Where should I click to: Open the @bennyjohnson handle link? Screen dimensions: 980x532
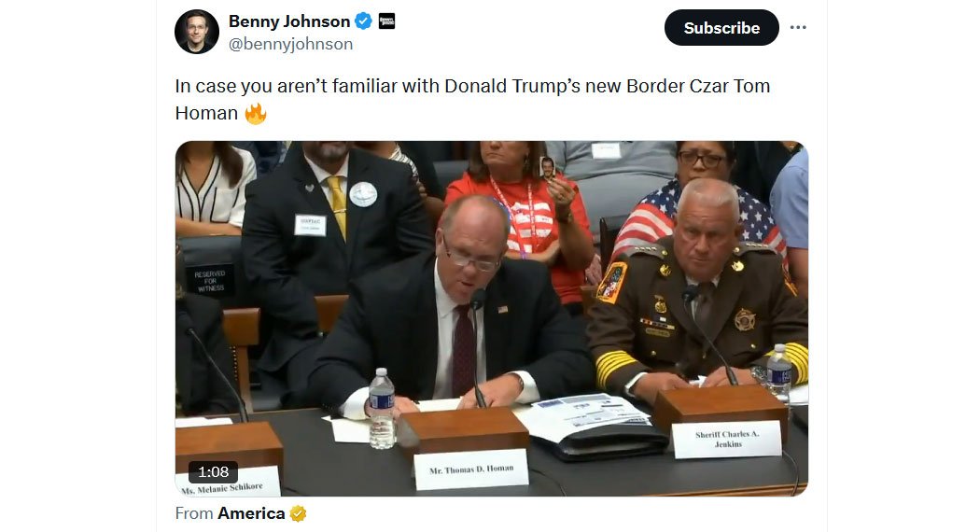point(290,45)
